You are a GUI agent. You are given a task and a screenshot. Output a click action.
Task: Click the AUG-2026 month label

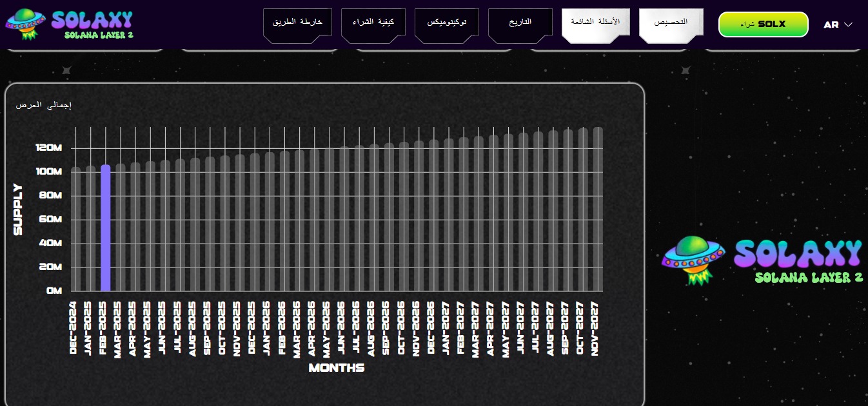click(372, 329)
